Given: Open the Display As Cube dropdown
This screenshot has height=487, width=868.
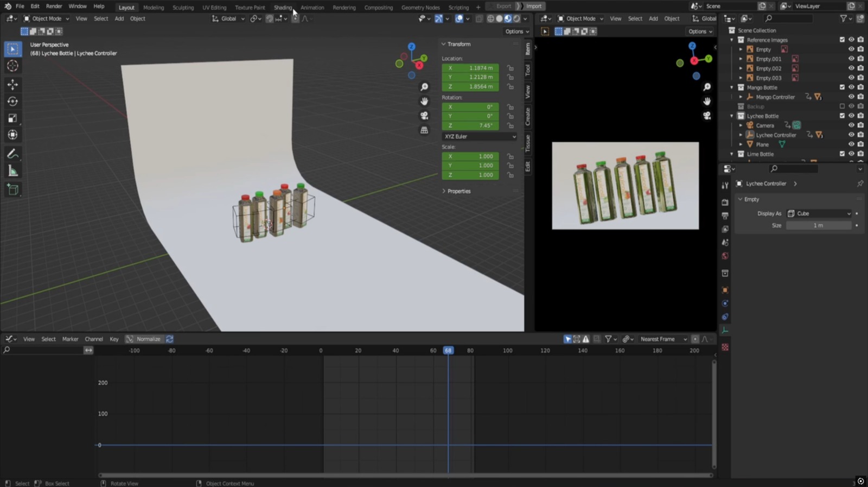Looking at the screenshot, I should (x=819, y=213).
